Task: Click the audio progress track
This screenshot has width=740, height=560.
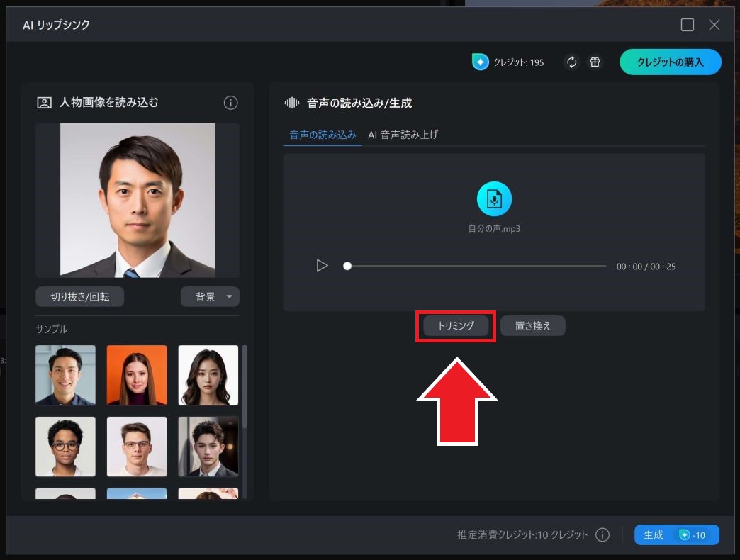Action: 476,266
